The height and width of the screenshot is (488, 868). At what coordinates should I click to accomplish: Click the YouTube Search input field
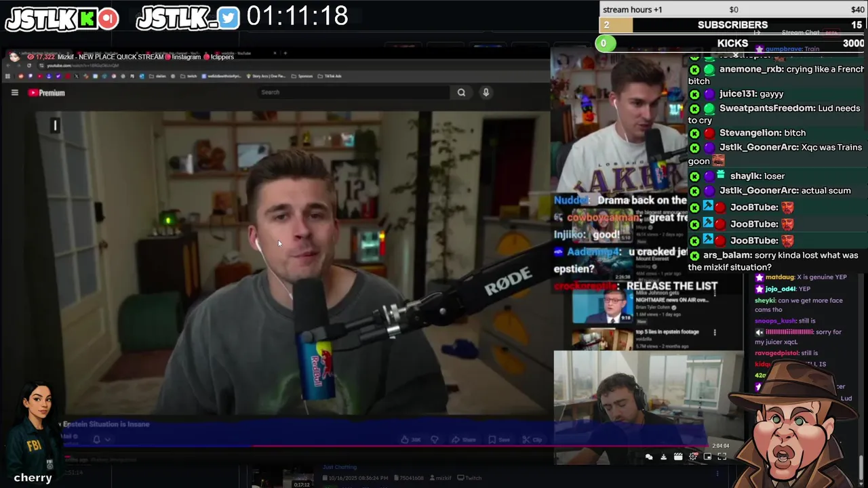[x=354, y=92]
